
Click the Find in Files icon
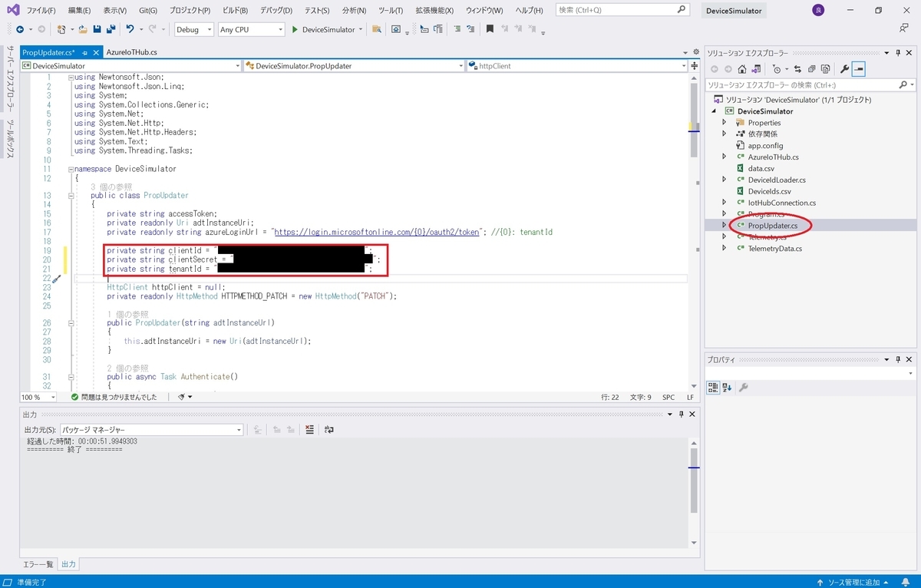[377, 29]
